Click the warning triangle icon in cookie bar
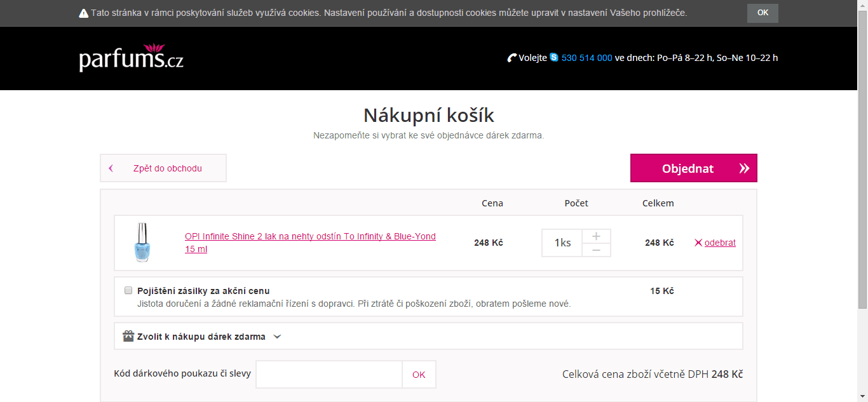Viewport: 868px width, 402px height. click(x=83, y=13)
